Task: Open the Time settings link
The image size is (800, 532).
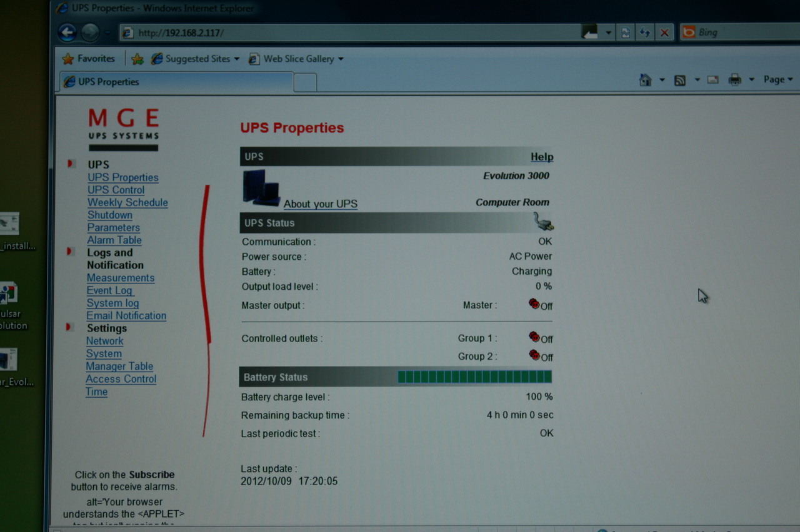Action: pos(96,392)
